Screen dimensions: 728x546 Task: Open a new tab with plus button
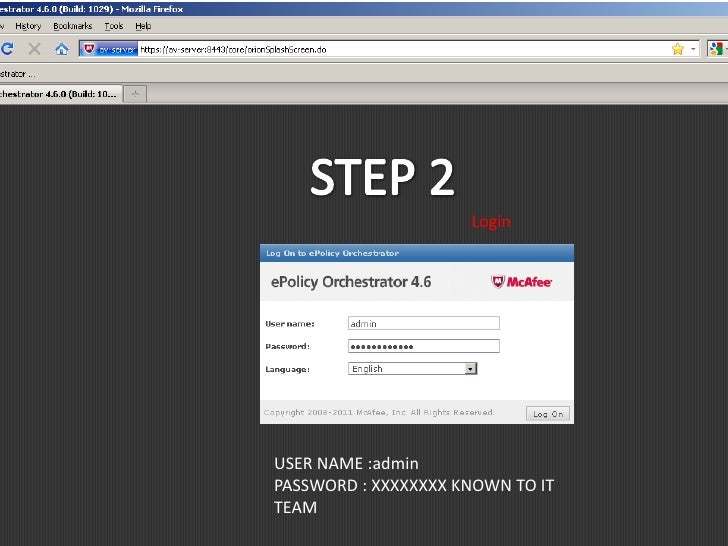coord(135,94)
